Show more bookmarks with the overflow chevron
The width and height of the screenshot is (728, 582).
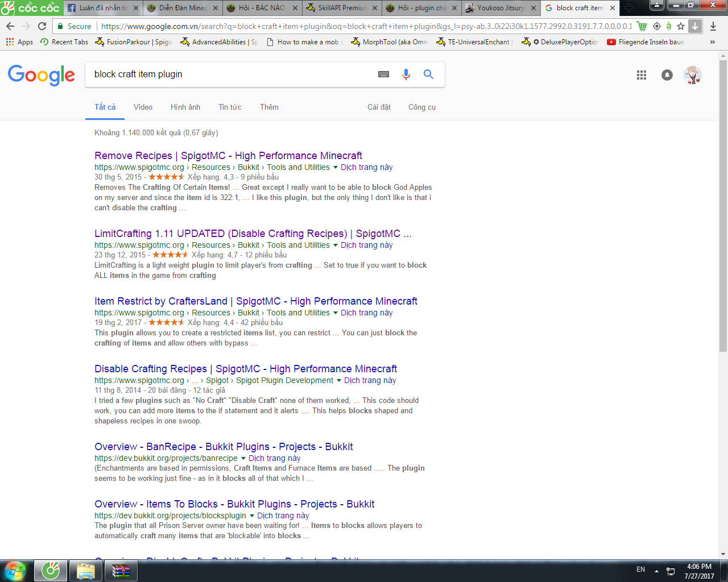click(713, 42)
